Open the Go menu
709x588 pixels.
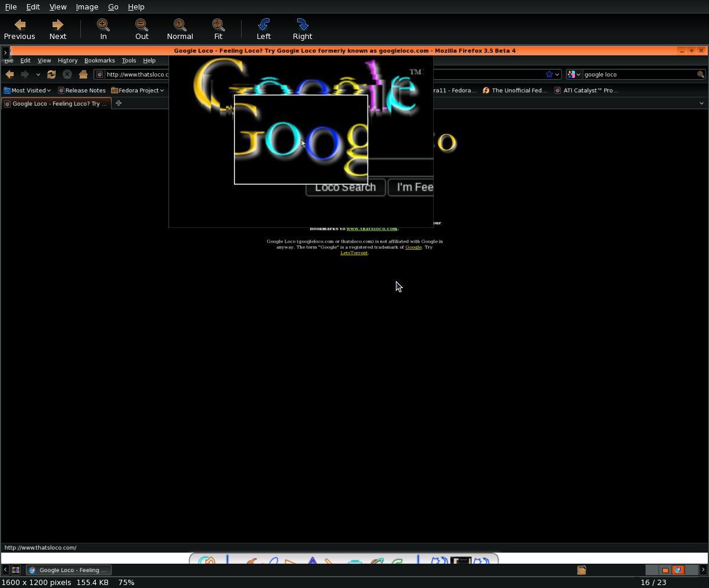coord(113,6)
